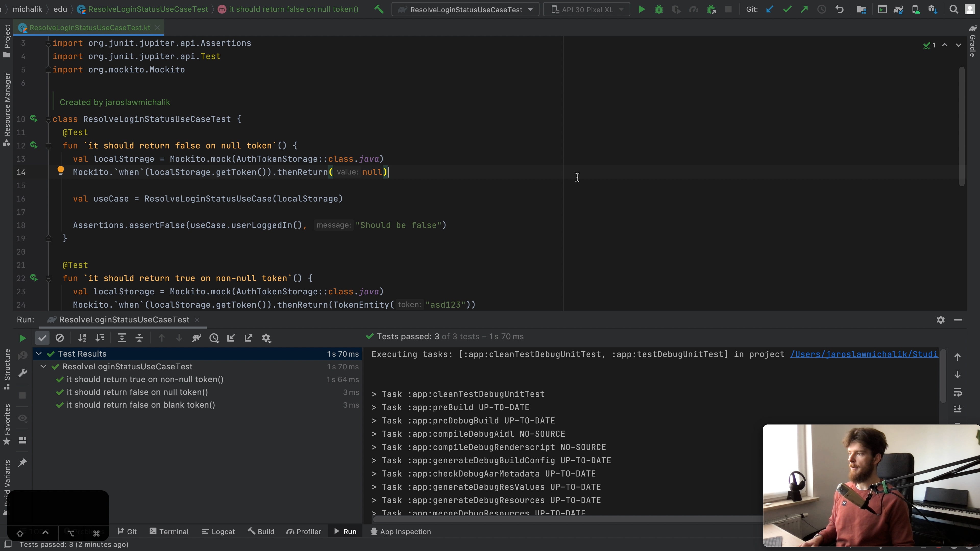Open the Device Manager
This screenshot has height=551, width=980.
[916, 9]
